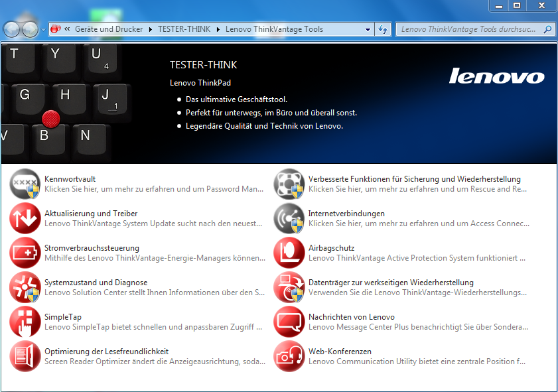This screenshot has height=392, width=558.
Task: Expand the arrow after Geräte und Drucker
Action: 150,29
